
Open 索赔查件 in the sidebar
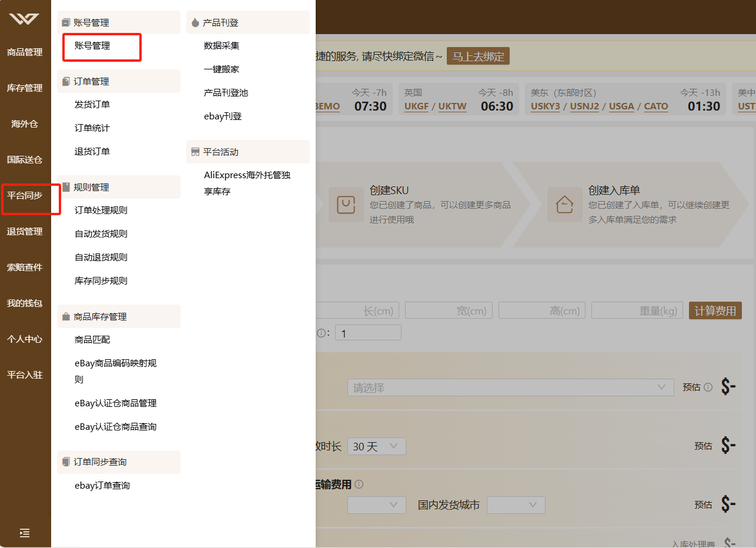[25, 268]
